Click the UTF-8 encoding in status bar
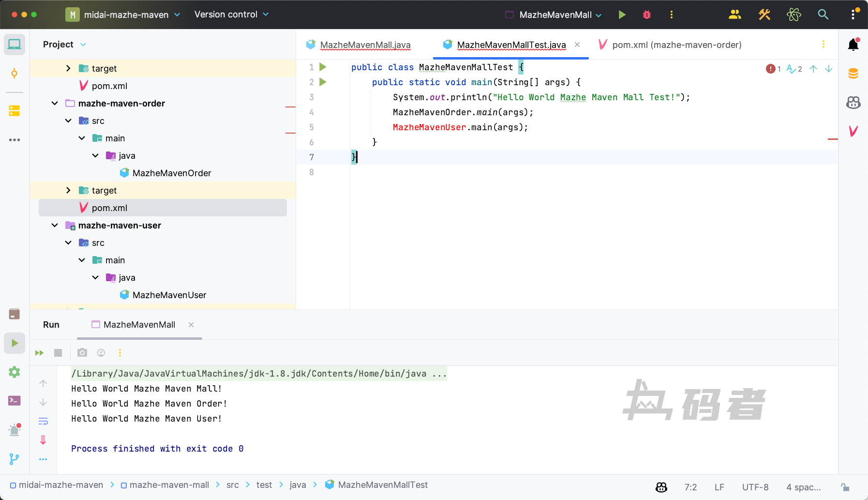This screenshot has width=868, height=500. 755,487
